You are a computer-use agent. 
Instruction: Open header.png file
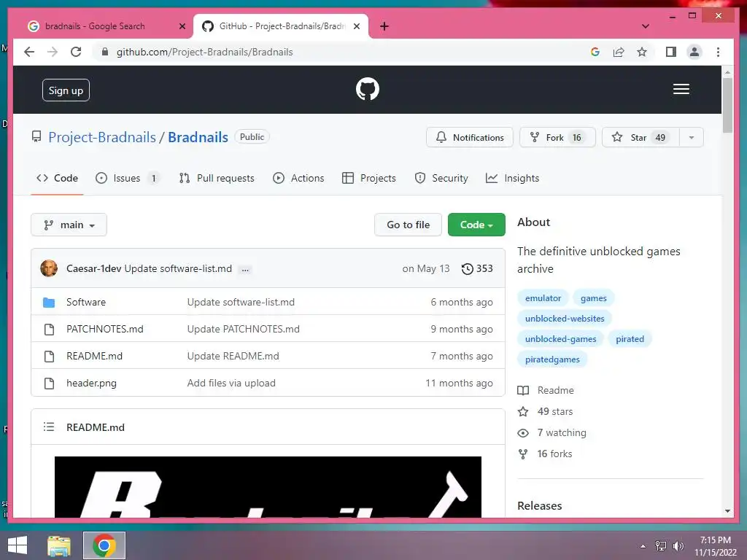tap(91, 383)
